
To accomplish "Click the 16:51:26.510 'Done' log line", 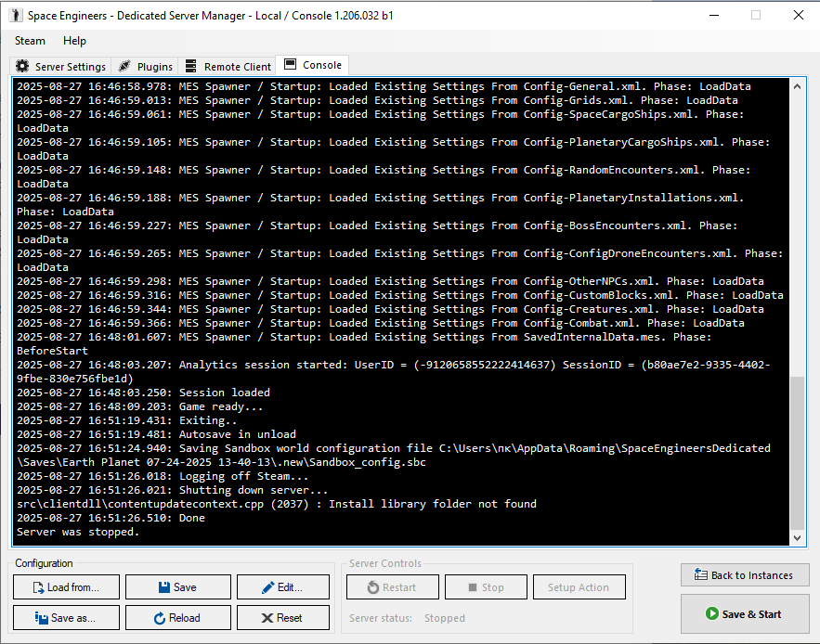I will coord(111,518).
